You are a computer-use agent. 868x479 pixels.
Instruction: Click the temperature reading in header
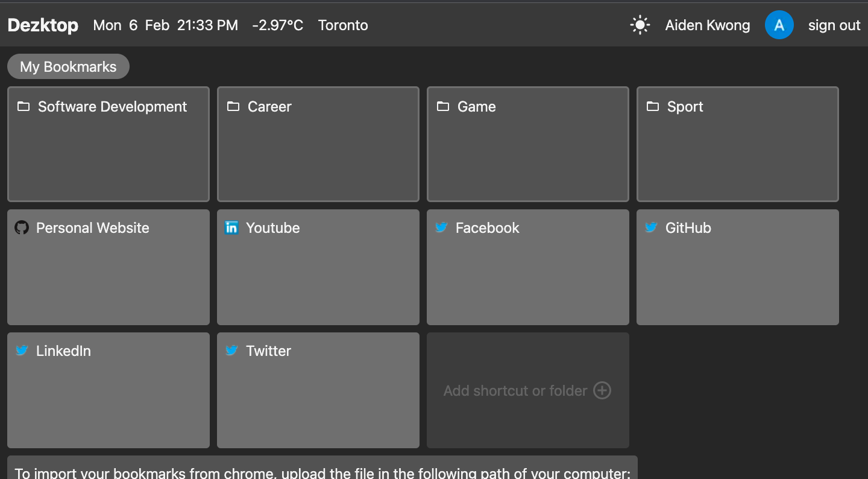(x=277, y=25)
